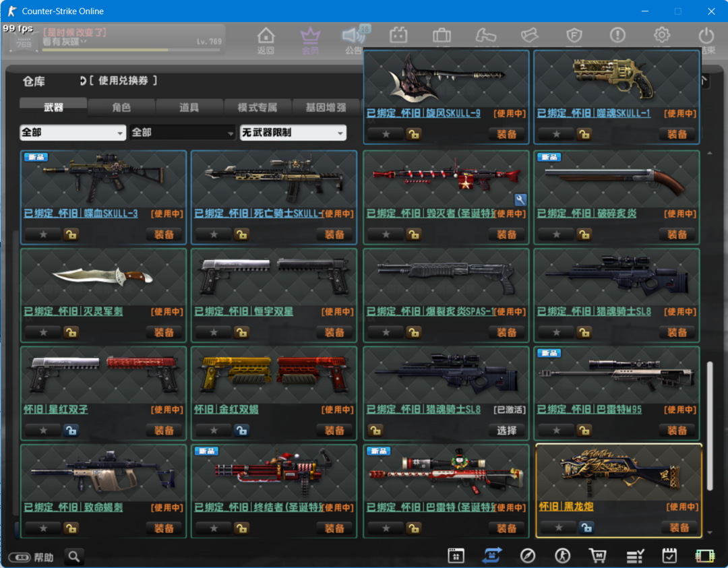Screen dimensions: 728x568
Task: Toggle the blue lock on 星红双子 card
Action: [71, 430]
